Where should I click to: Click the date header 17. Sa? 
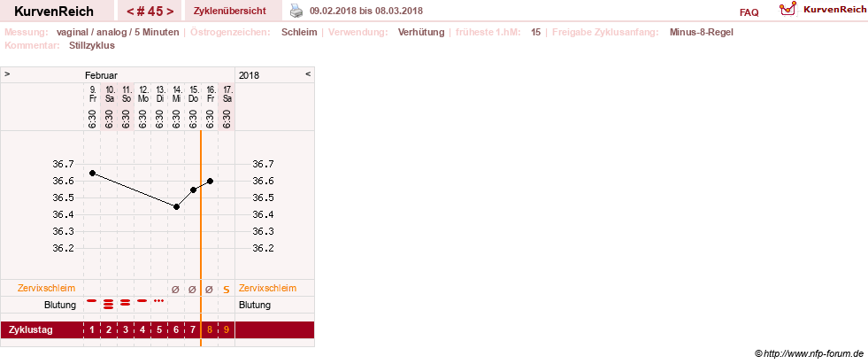tap(227, 94)
